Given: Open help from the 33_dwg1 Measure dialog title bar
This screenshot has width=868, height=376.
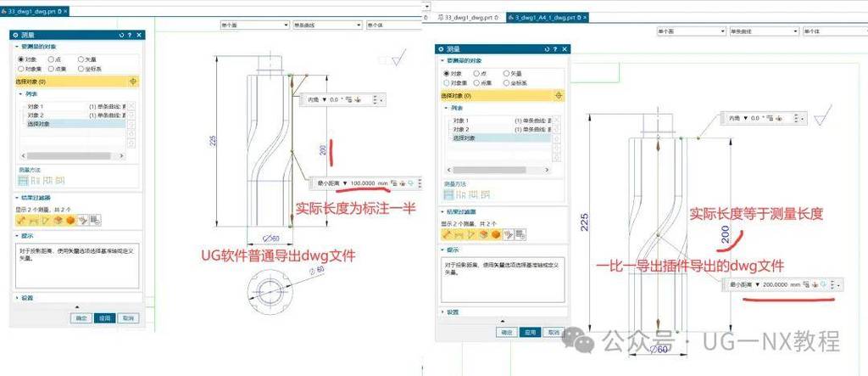Looking at the screenshot, I should (130, 35).
